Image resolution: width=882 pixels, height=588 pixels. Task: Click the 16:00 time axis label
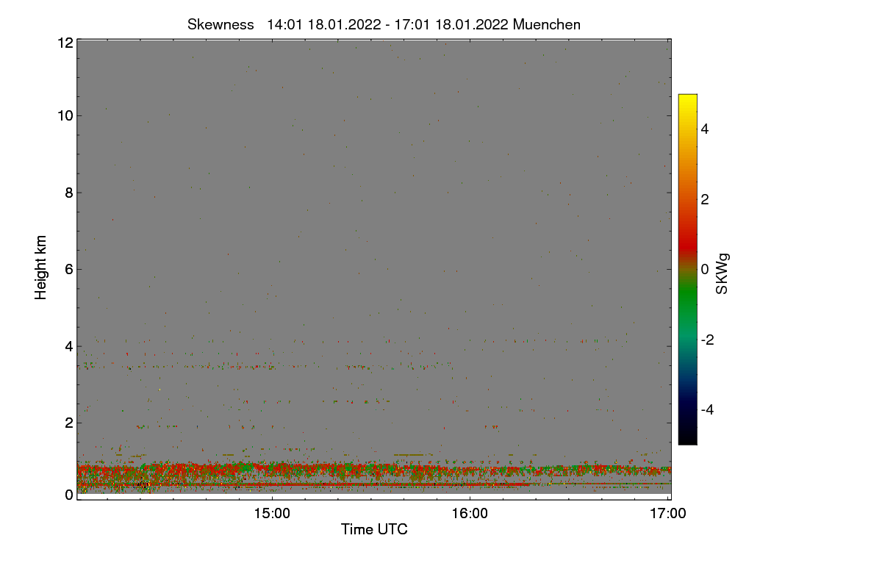(470, 514)
